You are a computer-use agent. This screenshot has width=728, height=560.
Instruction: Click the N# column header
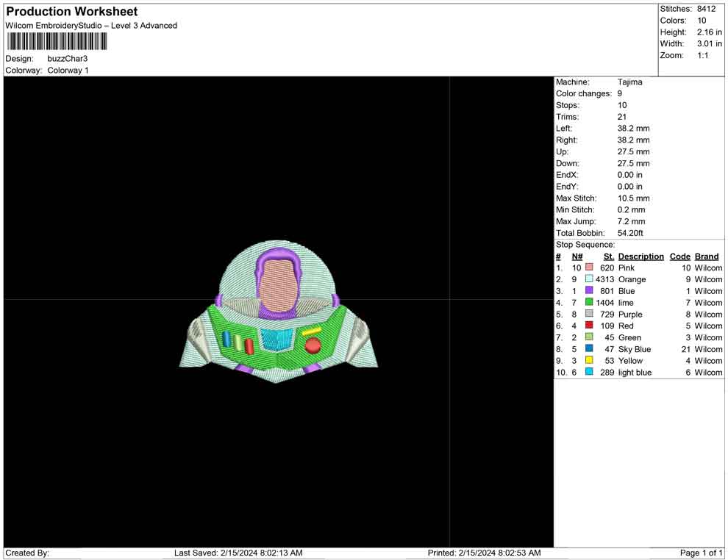[577, 256]
